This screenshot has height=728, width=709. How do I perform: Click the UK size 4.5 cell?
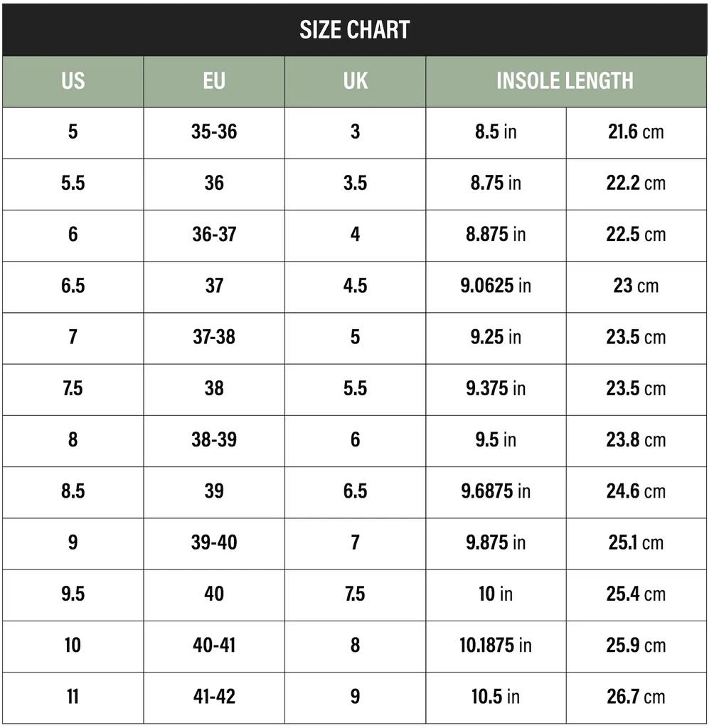point(355,286)
